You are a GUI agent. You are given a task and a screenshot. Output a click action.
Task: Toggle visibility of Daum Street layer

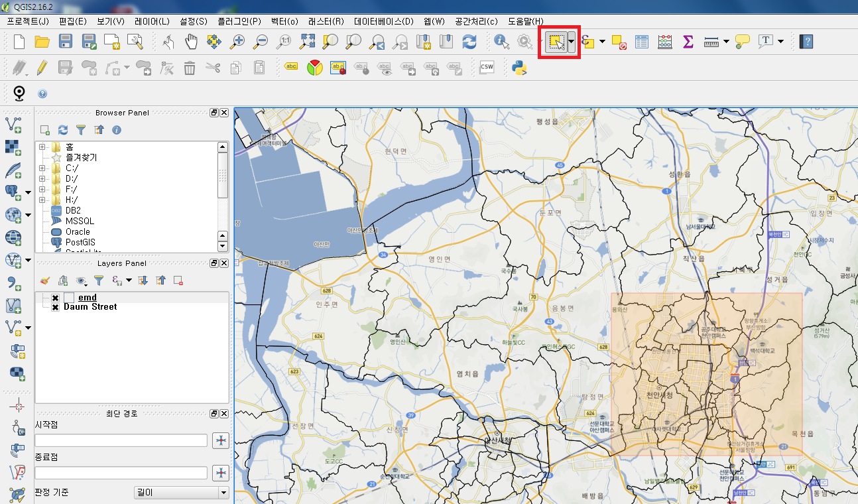click(x=55, y=307)
